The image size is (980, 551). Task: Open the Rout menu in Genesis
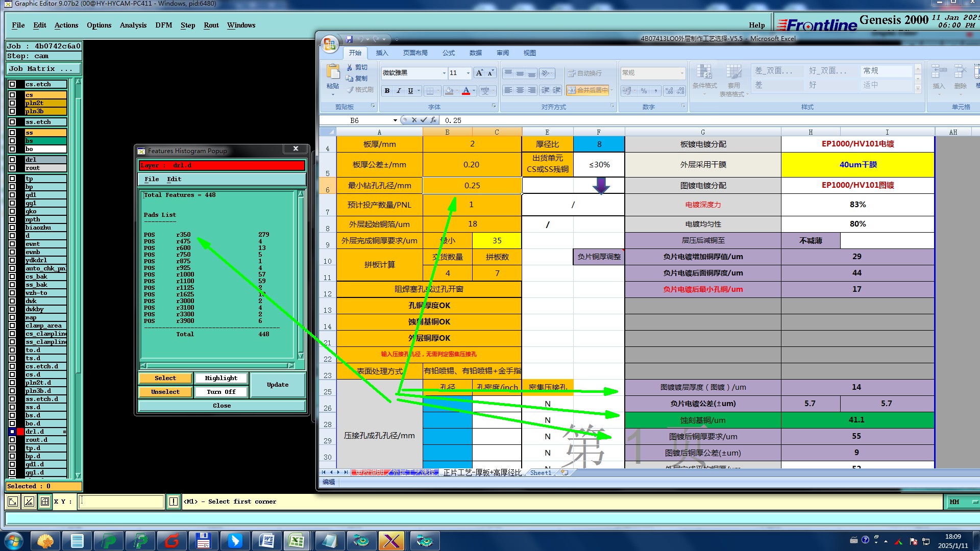pyautogui.click(x=211, y=25)
